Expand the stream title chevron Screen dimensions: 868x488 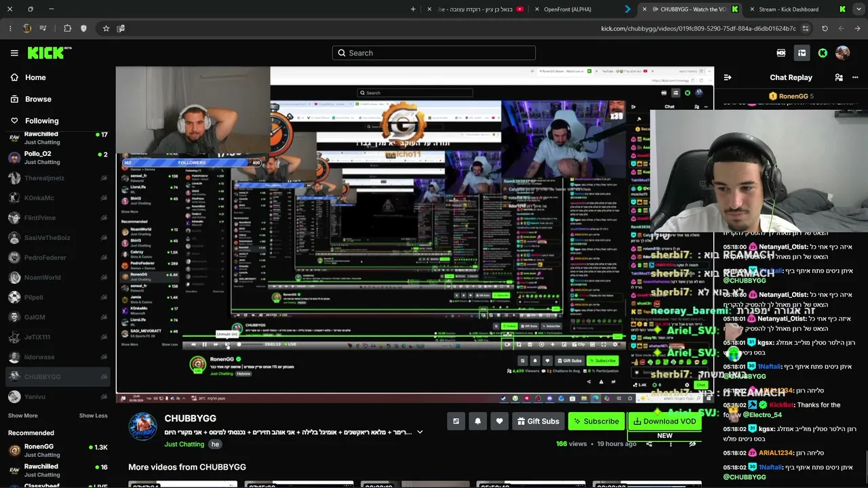click(420, 432)
